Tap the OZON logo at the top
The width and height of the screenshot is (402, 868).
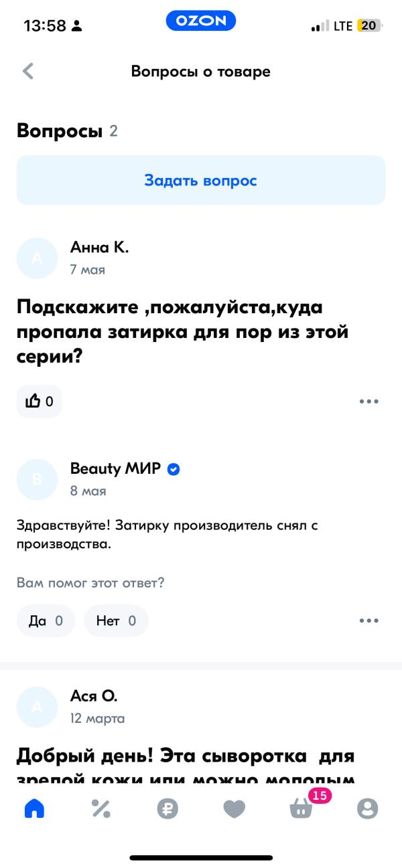200,21
